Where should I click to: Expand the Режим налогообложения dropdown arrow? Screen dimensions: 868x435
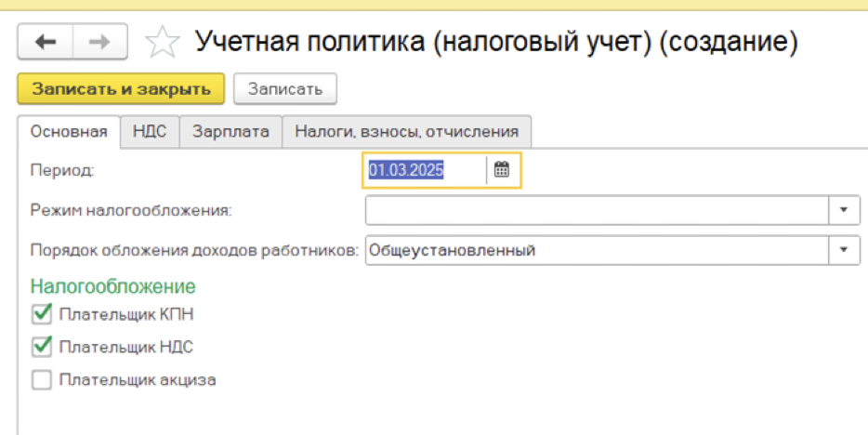coord(844,210)
